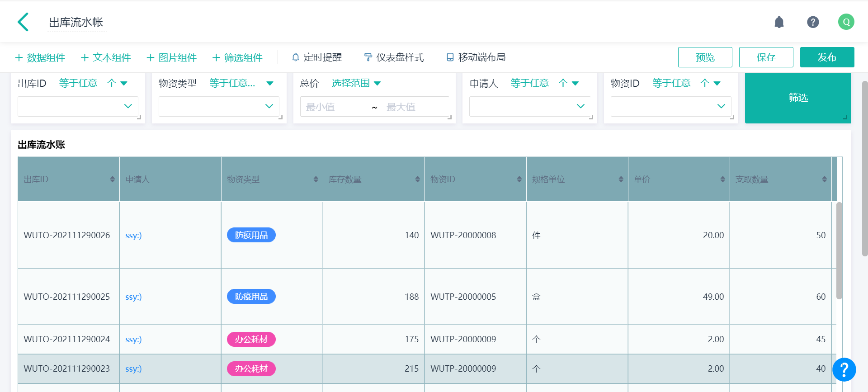
Task: Click the help question mark in header
Action: [812, 22]
